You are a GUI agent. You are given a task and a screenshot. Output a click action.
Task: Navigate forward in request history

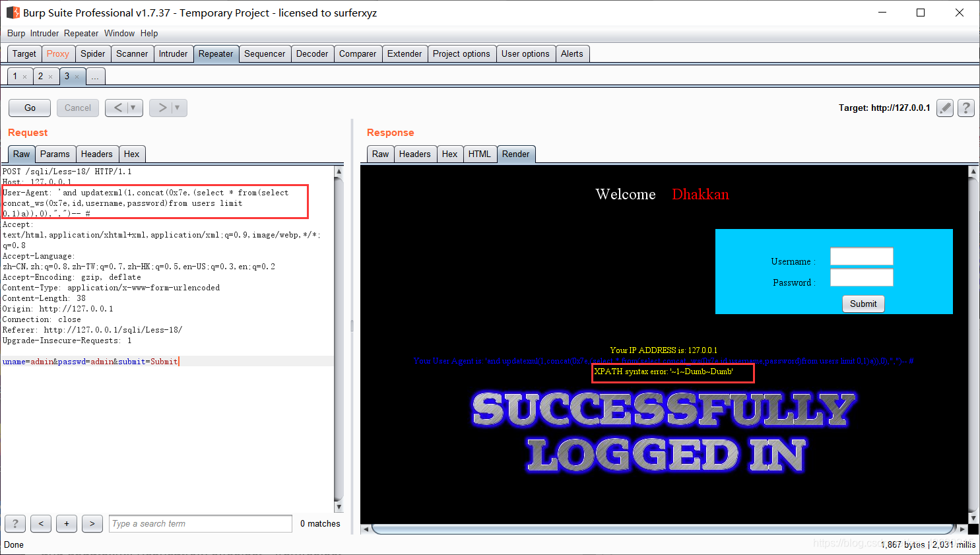162,108
